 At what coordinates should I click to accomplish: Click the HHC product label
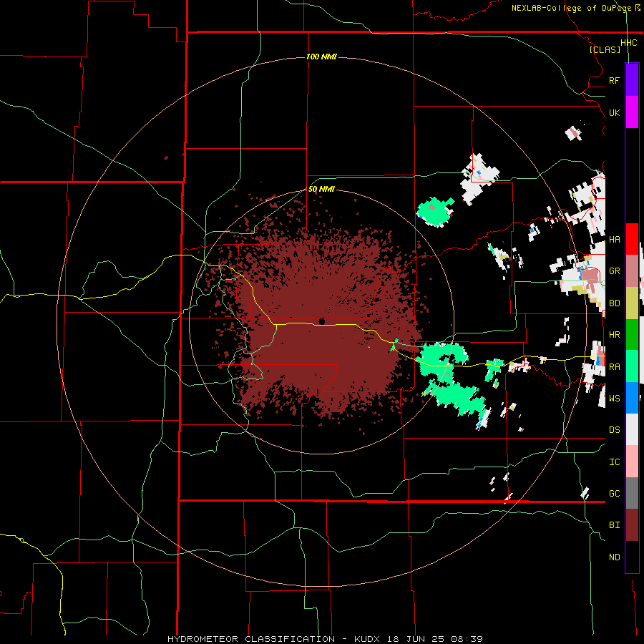[628, 43]
